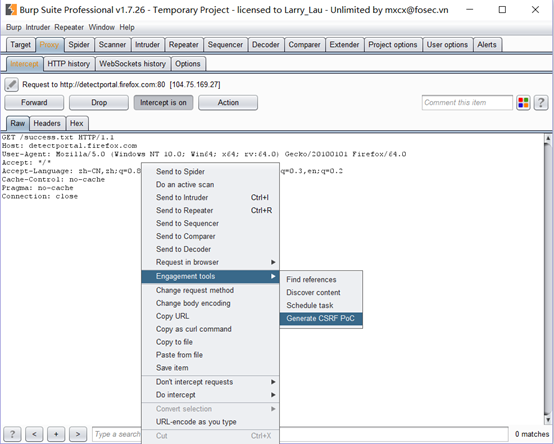Open the Alerts tab

tap(487, 45)
